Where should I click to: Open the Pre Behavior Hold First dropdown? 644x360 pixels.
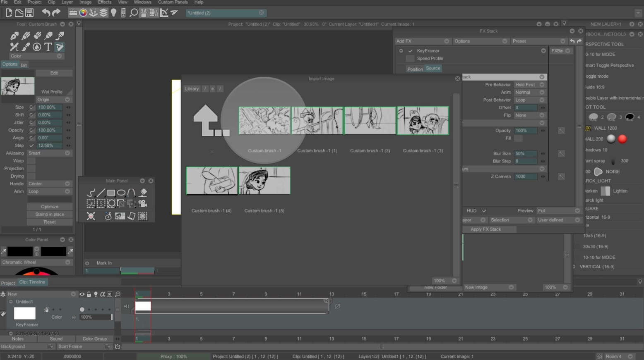530,85
